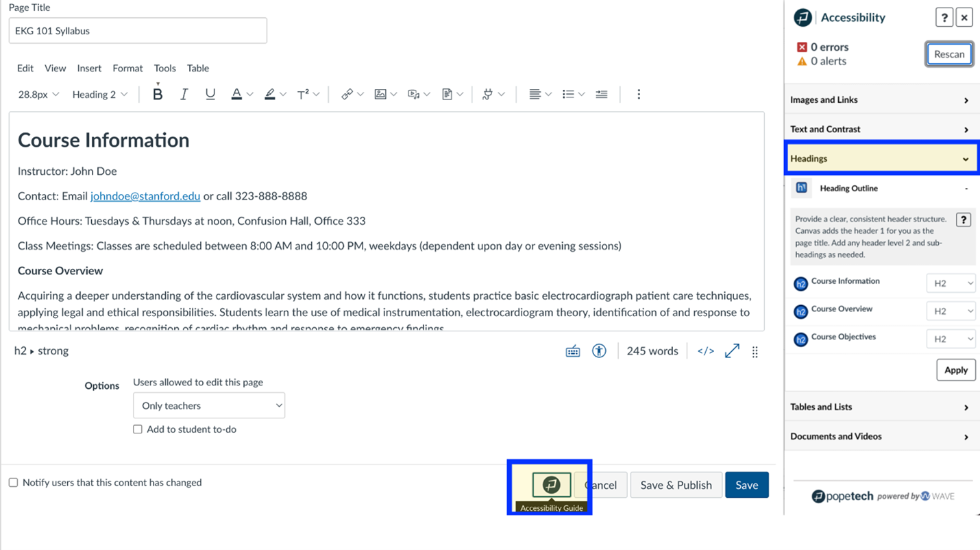Click the 0 errors status text
Screen dimensions: 980x550
[x=830, y=47]
